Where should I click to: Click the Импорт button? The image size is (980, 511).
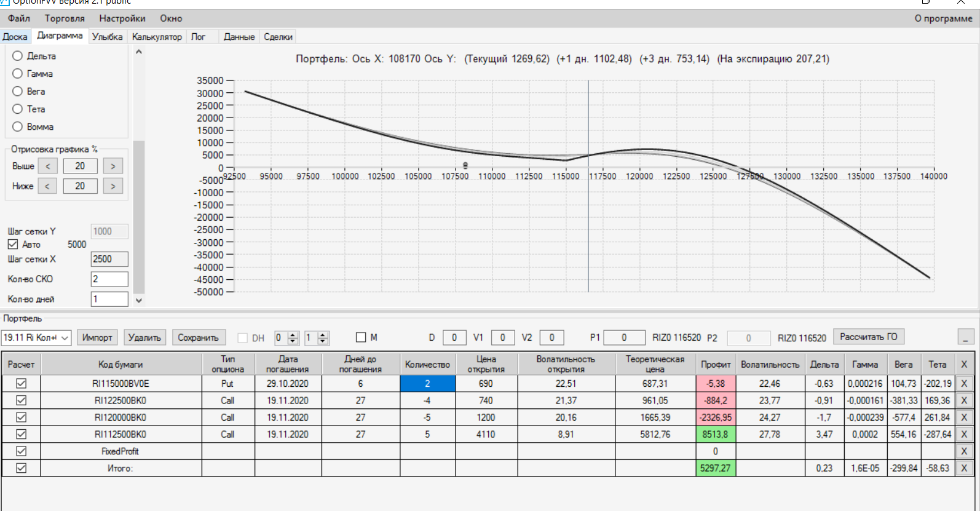pos(97,338)
